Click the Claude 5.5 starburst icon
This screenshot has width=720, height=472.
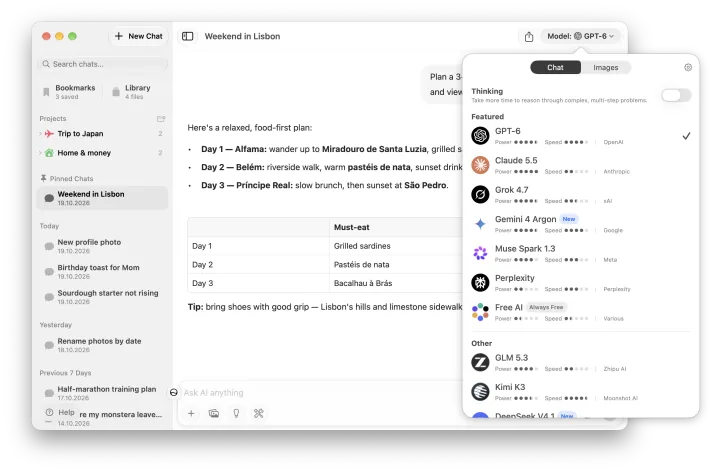click(x=480, y=165)
